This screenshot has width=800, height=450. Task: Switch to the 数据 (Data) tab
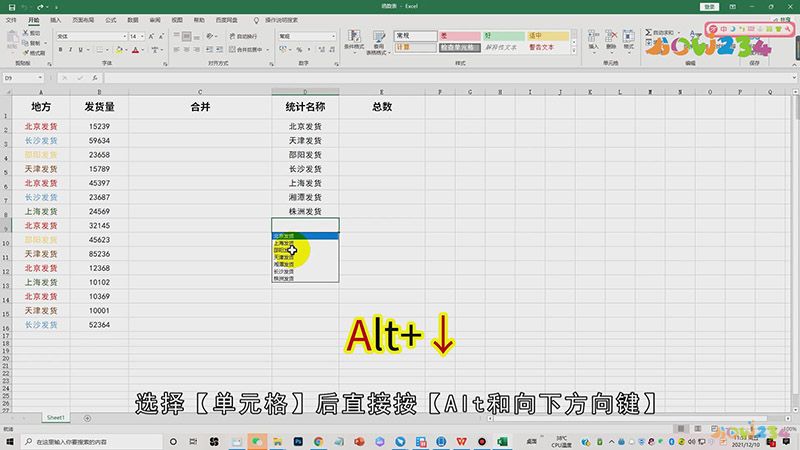pos(133,20)
